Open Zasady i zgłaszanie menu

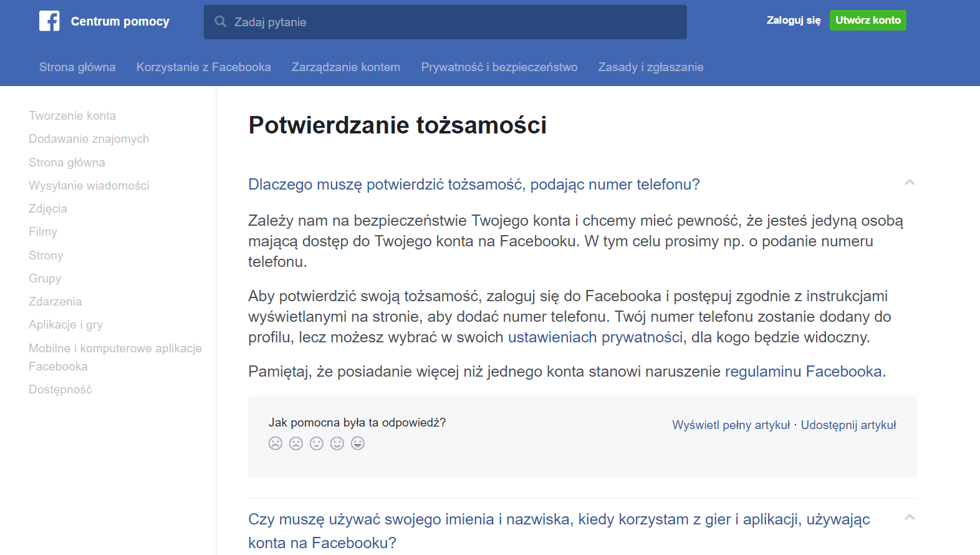pos(651,67)
